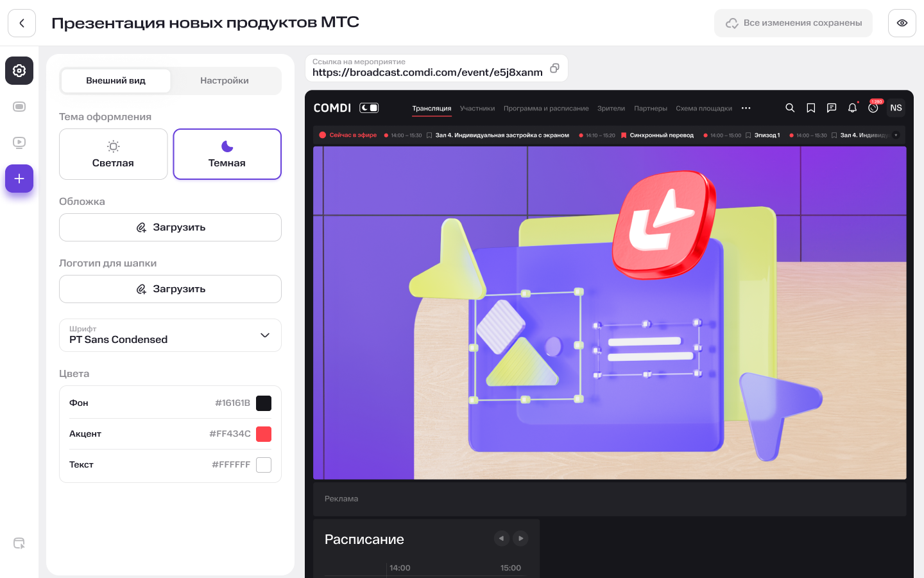Click the Расписание heading
The width and height of the screenshot is (924, 578).
[x=364, y=539]
